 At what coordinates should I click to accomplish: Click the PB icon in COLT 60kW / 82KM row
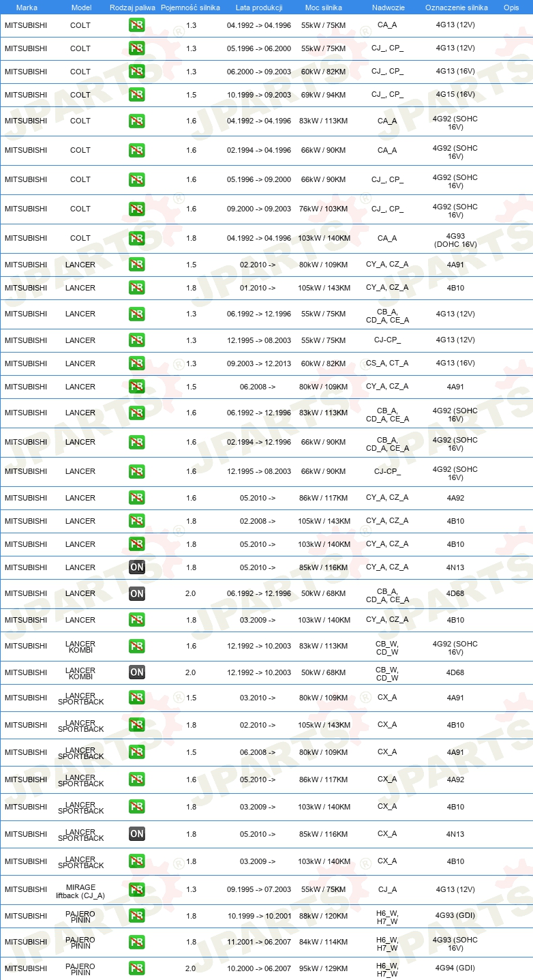pos(137,72)
